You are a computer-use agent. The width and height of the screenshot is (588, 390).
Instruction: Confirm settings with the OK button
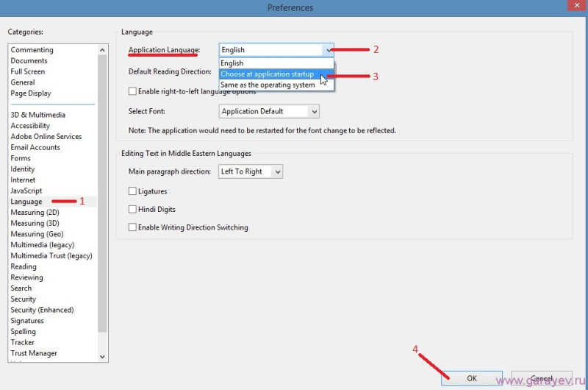point(472,378)
